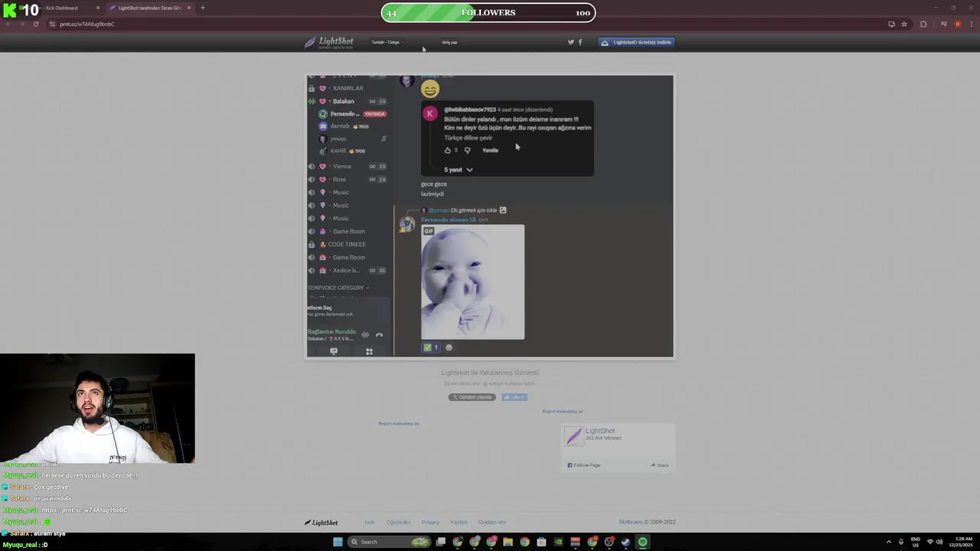Go back in browser history
The image size is (980, 551).
(x=8, y=24)
